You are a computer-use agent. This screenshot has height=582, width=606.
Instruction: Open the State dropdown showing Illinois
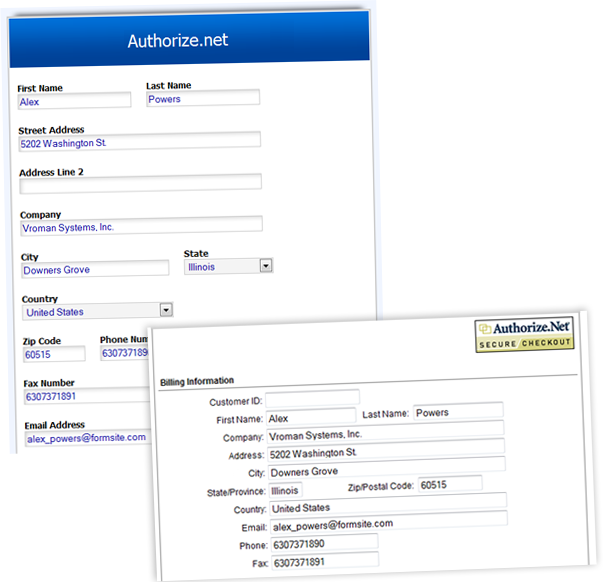(228, 266)
